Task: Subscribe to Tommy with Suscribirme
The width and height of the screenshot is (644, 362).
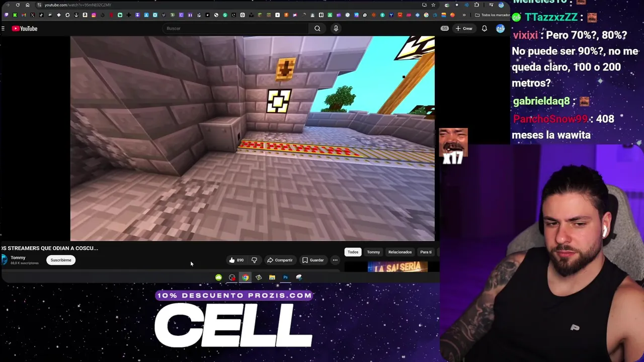Action: 61,260
